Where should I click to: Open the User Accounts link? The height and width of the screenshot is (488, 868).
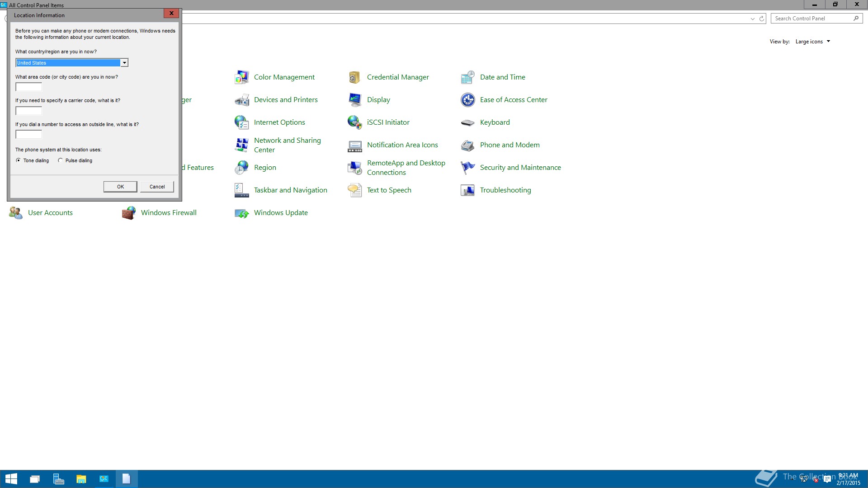[50, 213]
